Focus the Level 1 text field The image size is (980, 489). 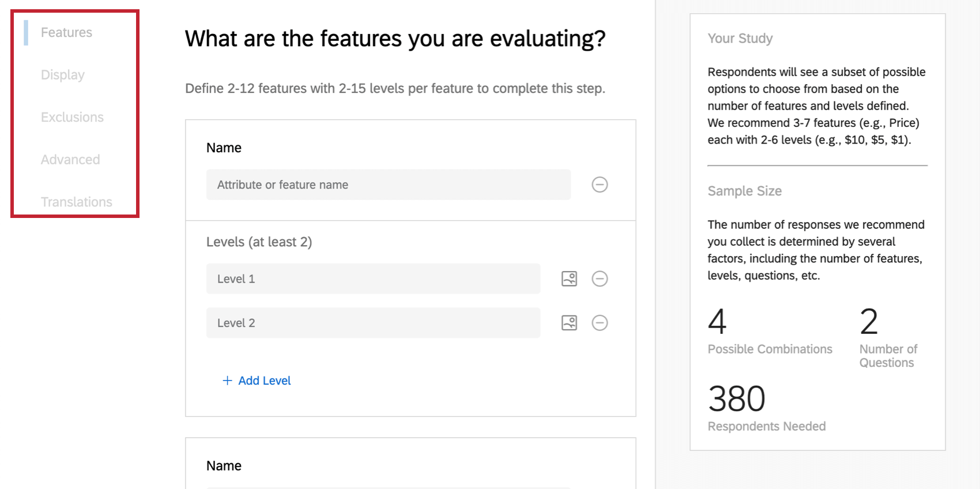click(373, 279)
